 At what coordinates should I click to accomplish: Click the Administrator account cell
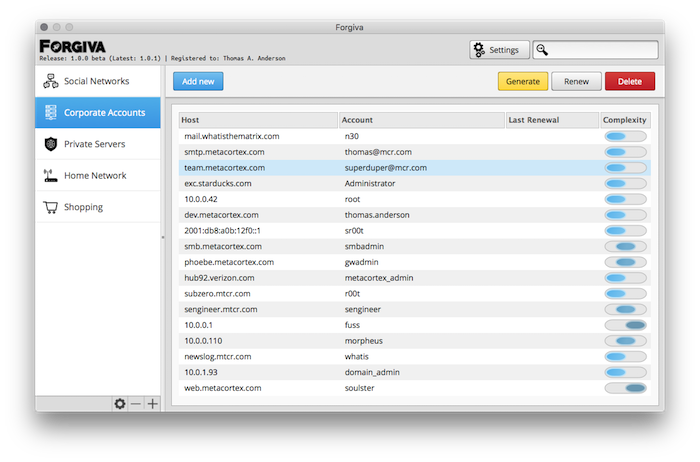(370, 183)
